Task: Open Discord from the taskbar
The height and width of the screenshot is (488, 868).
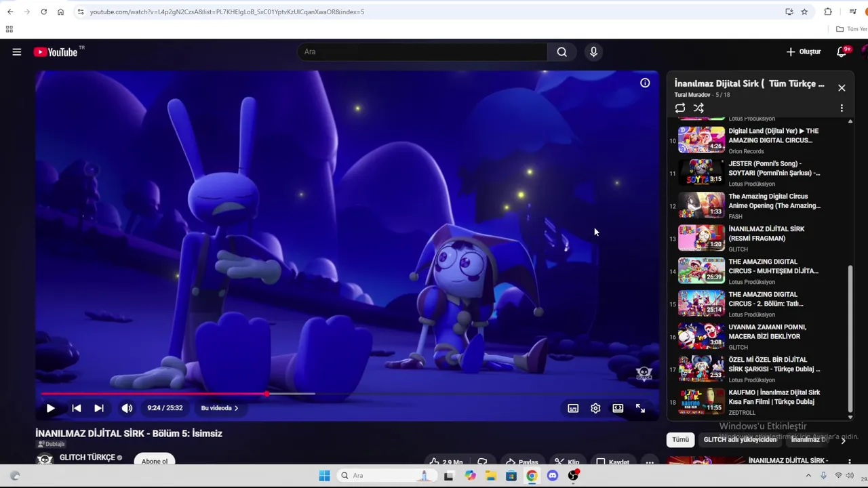Action: coord(553,476)
